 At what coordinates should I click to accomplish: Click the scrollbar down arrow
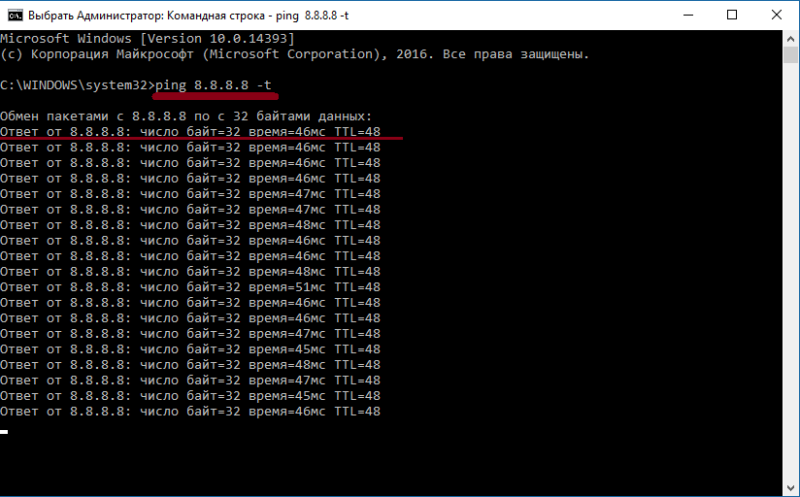point(791,488)
